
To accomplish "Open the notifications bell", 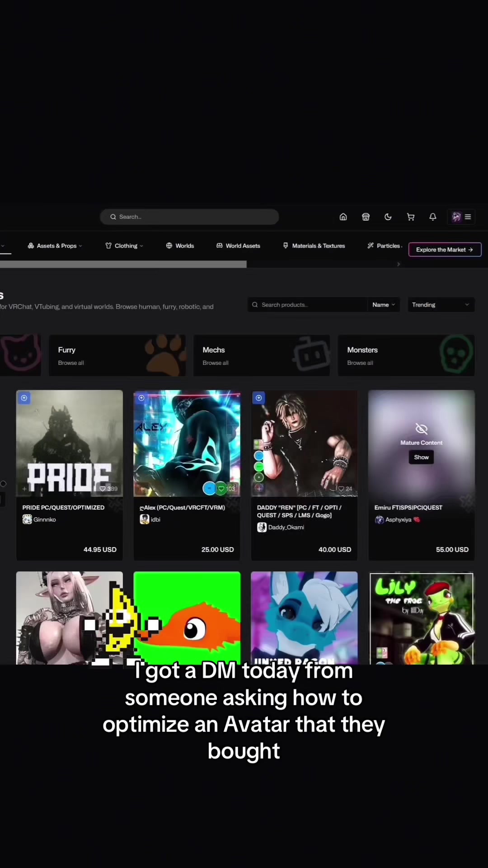I will tap(432, 217).
